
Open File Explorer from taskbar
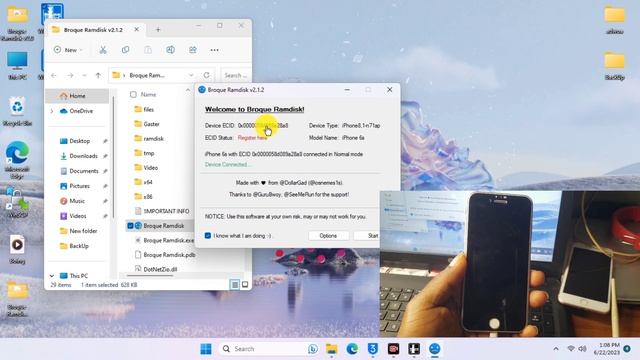(331, 349)
